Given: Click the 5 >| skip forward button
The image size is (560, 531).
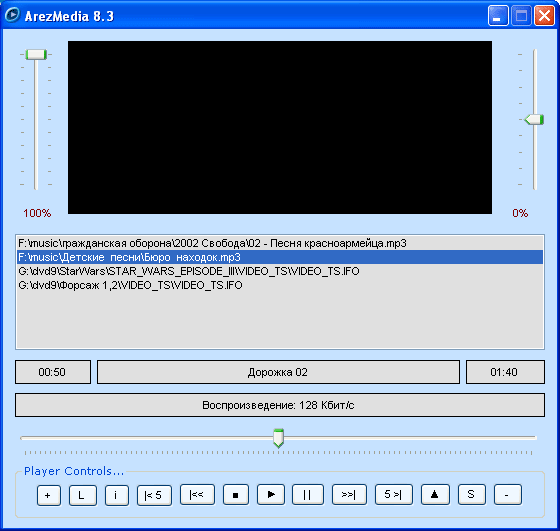Looking at the screenshot, I should [x=394, y=495].
